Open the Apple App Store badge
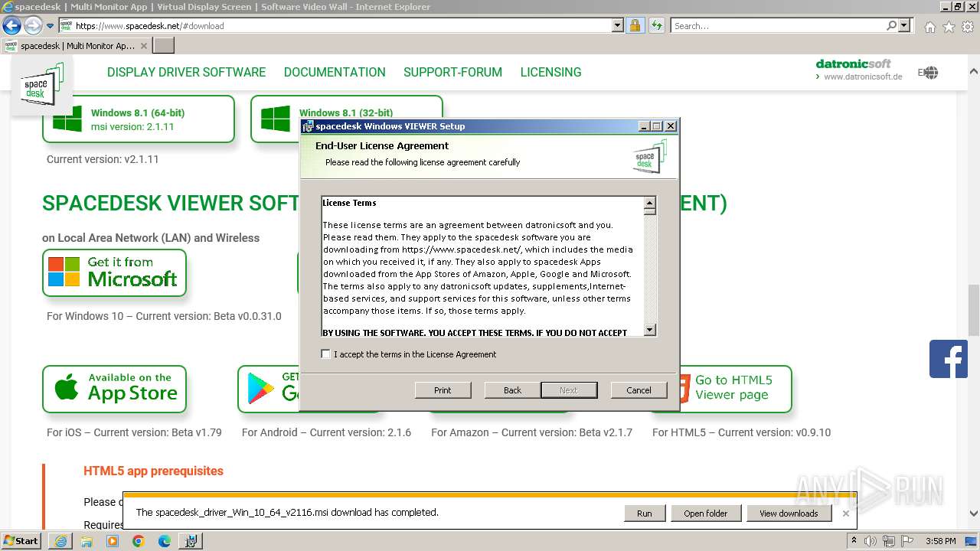The image size is (980, 551). 114,389
